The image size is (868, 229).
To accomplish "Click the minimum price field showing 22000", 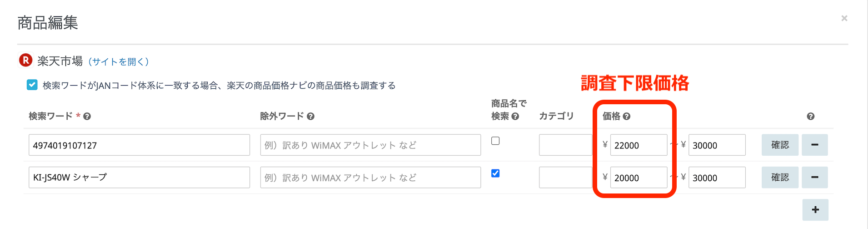I will tap(638, 145).
